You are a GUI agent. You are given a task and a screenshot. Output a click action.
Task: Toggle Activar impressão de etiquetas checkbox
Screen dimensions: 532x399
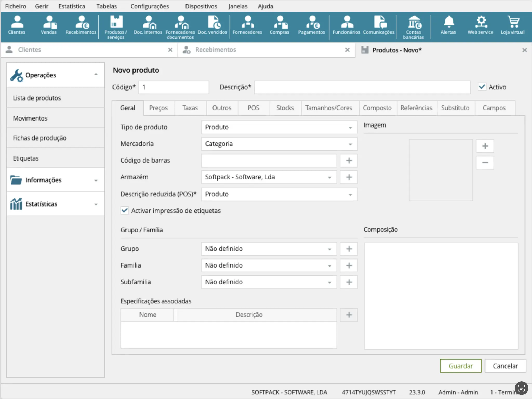click(124, 210)
